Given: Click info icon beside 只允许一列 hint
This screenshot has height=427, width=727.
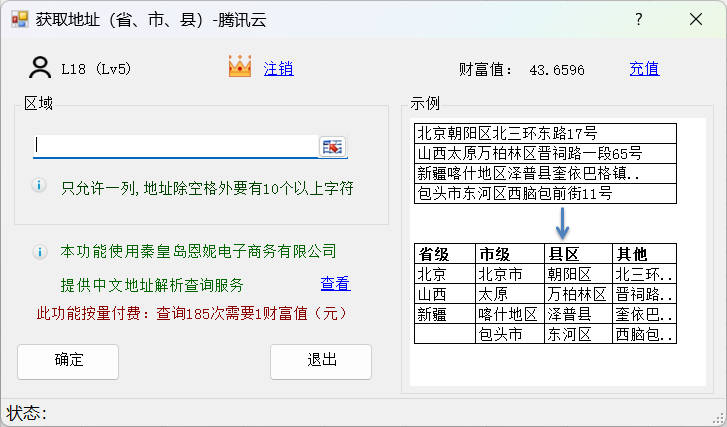Looking at the screenshot, I should [x=39, y=186].
